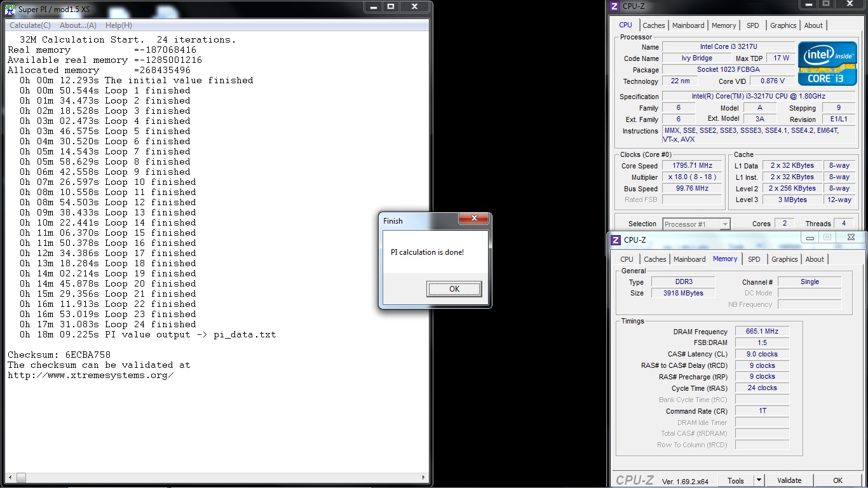Image resolution: width=868 pixels, height=488 pixels.
Task: Switch to About tab in upper CPU-Z window
Action: tap(813, 25)
